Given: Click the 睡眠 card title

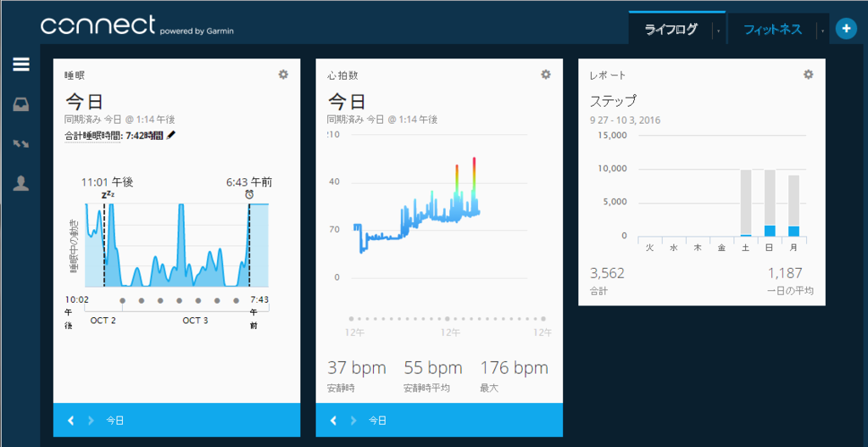Looking at the screenshot, I should 75,75.
